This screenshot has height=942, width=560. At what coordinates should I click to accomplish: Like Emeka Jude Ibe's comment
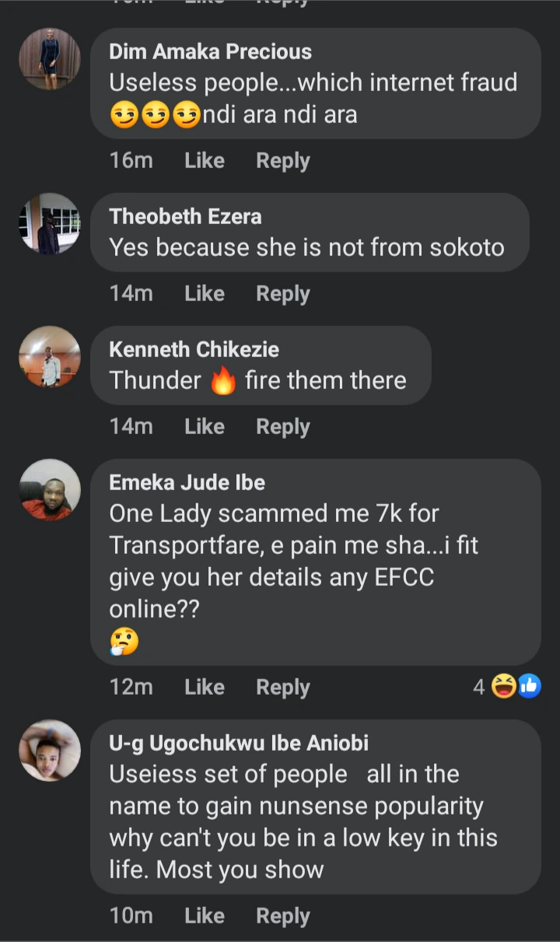click(205, 688)
